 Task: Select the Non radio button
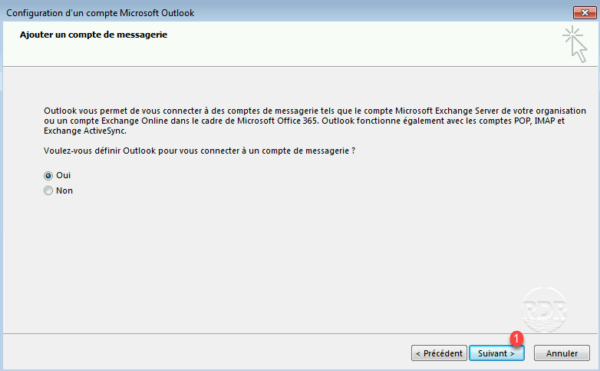click(48, 190)
